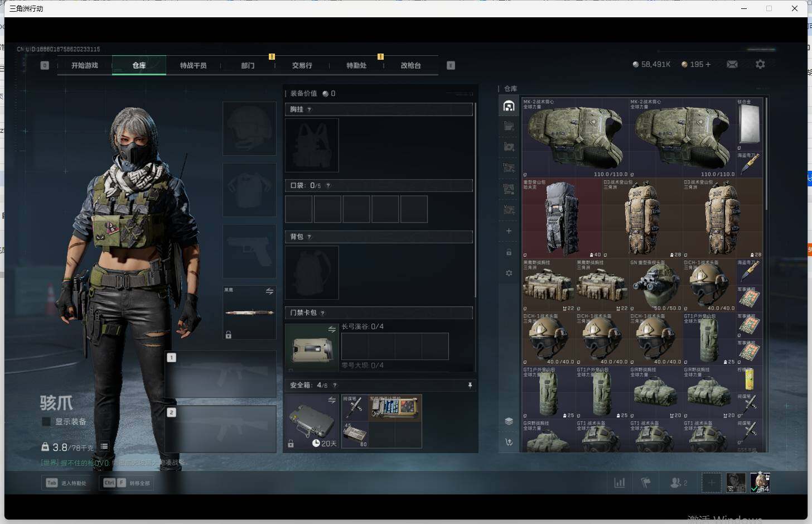The image size is (812, 524).
Task: Click the swap icon on knife slot
Action: coord(269,291)
